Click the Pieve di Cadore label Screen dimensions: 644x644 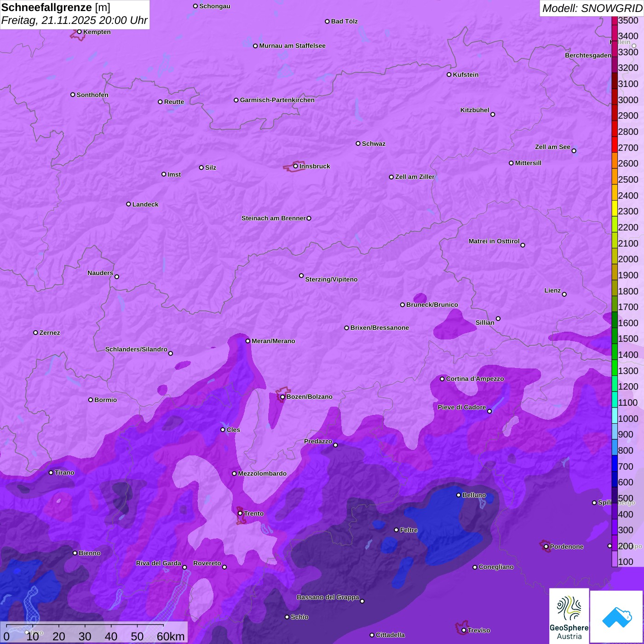[x=462, y=407]
